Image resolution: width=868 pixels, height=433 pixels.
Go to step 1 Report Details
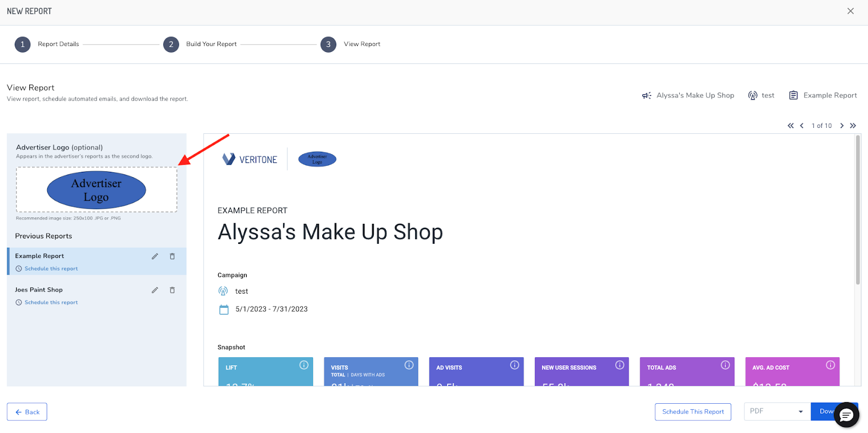click(x=23, y=44)
